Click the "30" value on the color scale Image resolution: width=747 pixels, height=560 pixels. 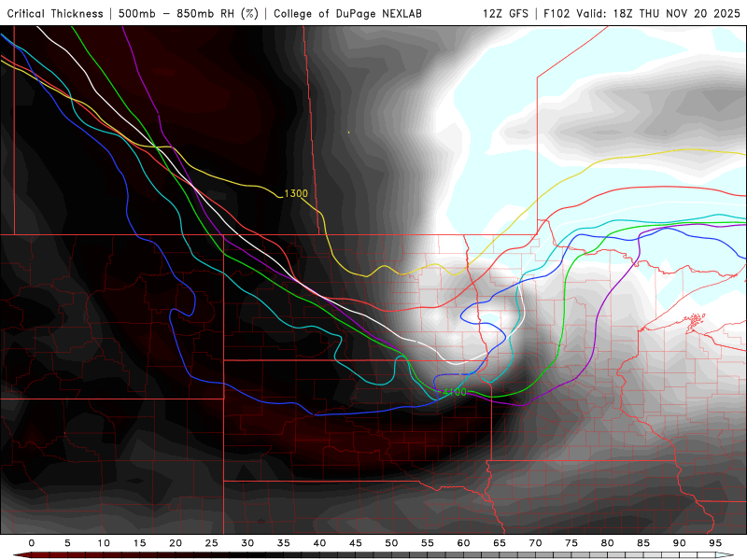[x=247, y=543]
